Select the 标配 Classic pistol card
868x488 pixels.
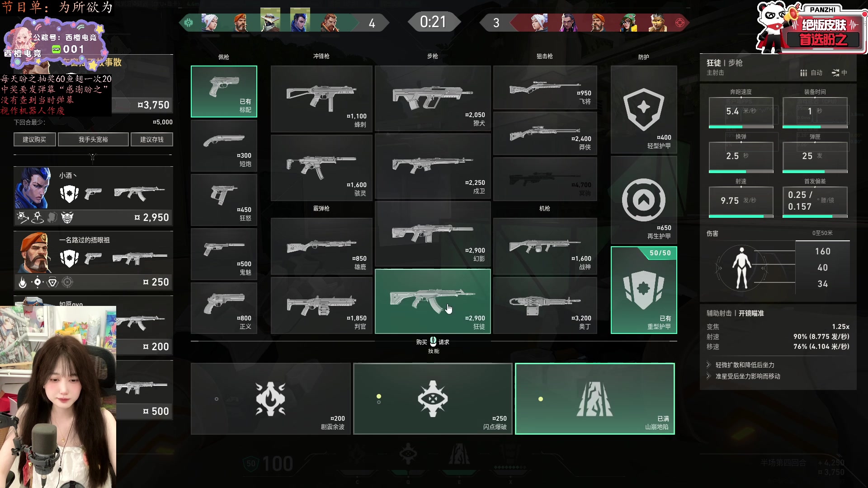click(224, 91)
